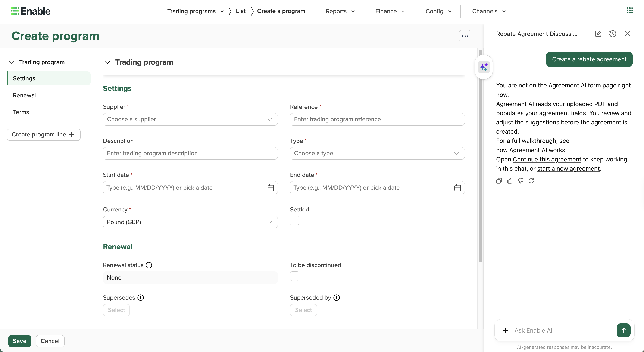Image resolution: width=644 pixels, height=352 pixels.
Task: Open the Trading programs nav menu
Action: [x=196, y=11]
